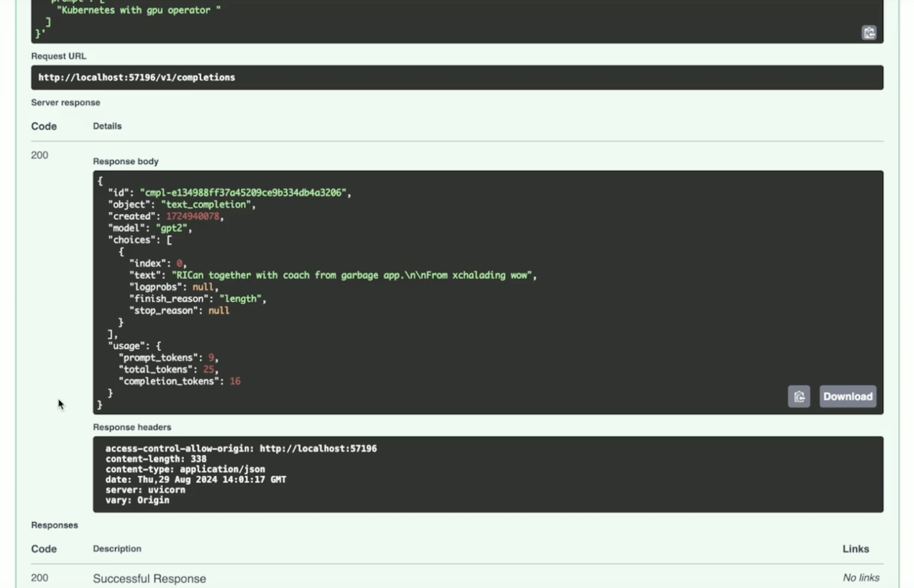Click the vary: Origin header line

click(137, 500)
